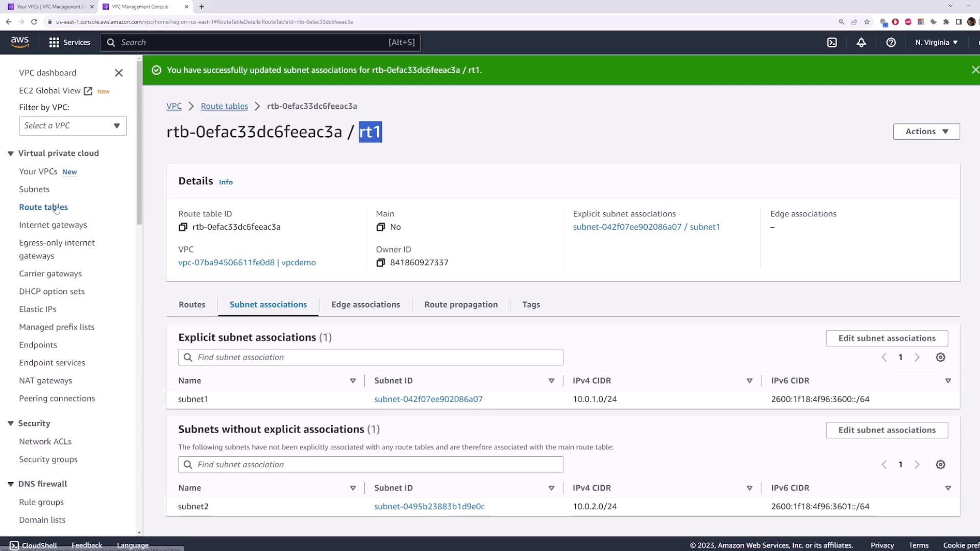Screen dimensions: 980x551
Task: Open a new browser tab
Action: (202, 7)
